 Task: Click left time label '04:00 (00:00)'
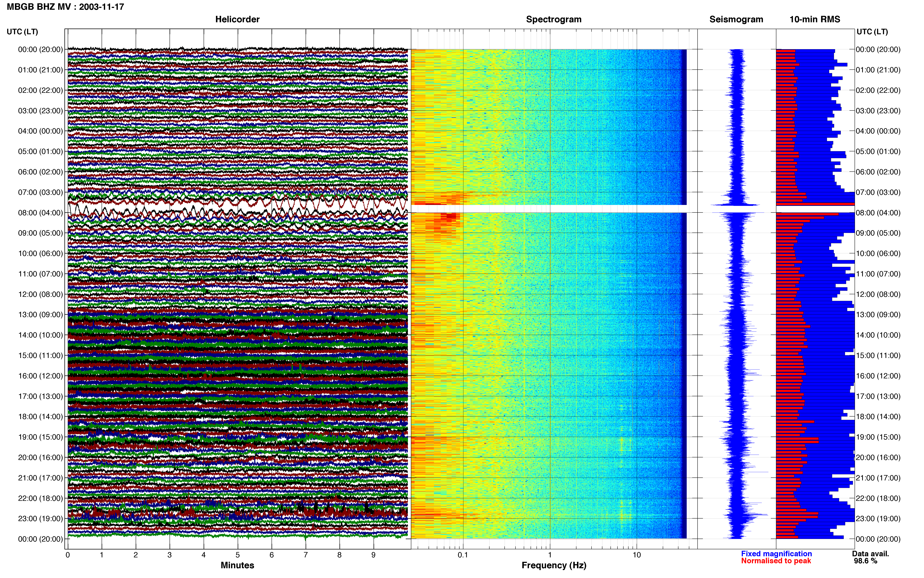(41, 131)
